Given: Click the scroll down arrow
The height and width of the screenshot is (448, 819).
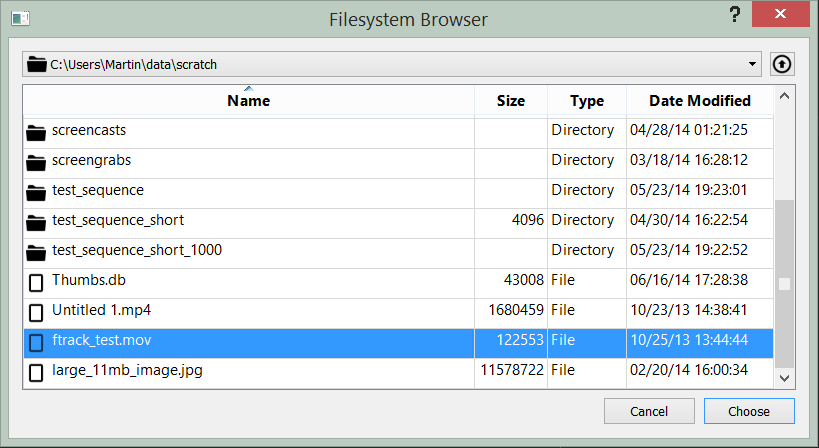Looking at the screenshot, I should tap(784, 378).
